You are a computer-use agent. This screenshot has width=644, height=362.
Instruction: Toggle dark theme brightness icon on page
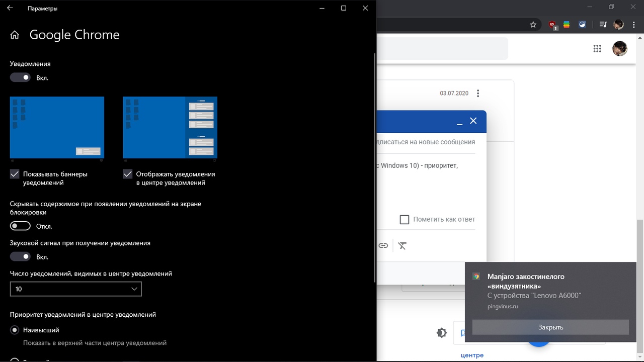pyautogui.click(x=442, y=333)
